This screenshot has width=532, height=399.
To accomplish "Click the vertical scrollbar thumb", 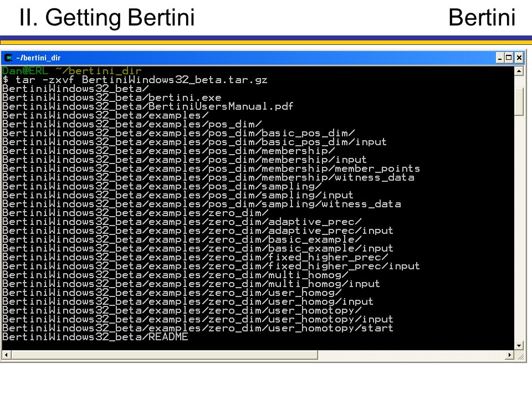I will [519, 101].
